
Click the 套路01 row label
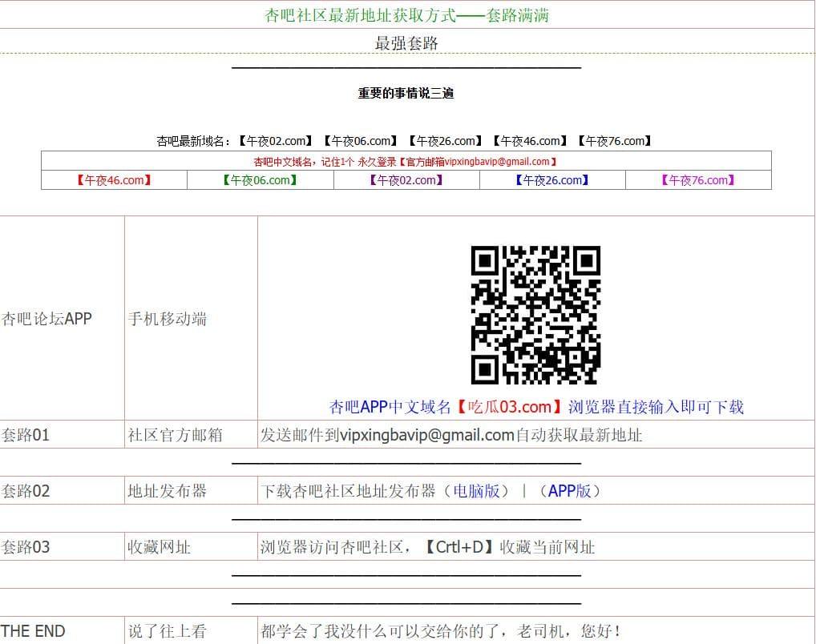tap(26, 434)
